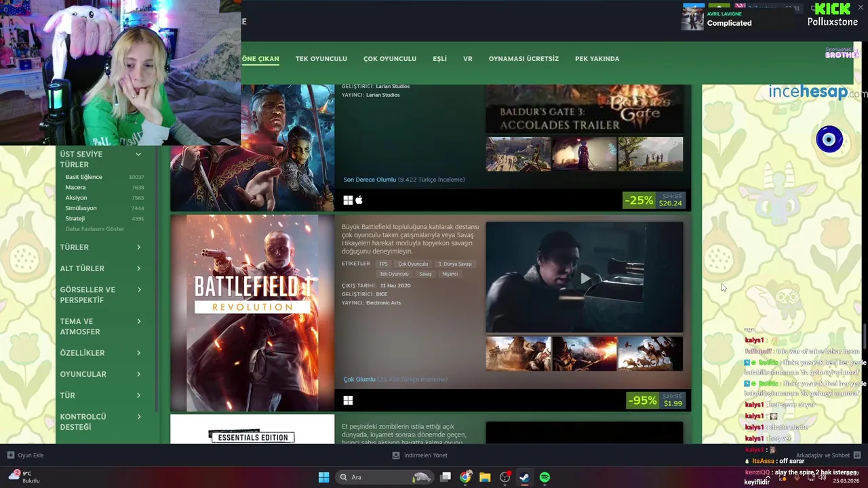View first Baldur's Gate 3 screenshot thumbnail

518,154
